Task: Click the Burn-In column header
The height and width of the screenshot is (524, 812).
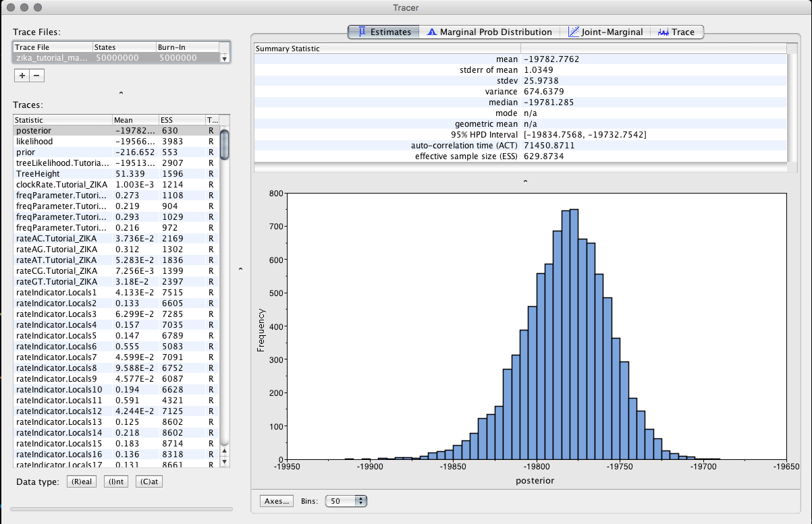Action: coord(188,47)
